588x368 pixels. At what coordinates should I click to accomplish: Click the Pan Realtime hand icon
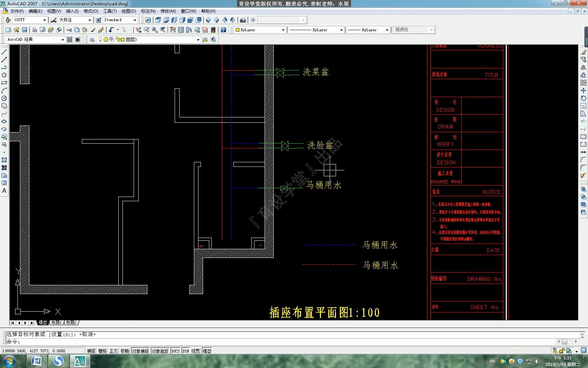[x=139, y=30]
